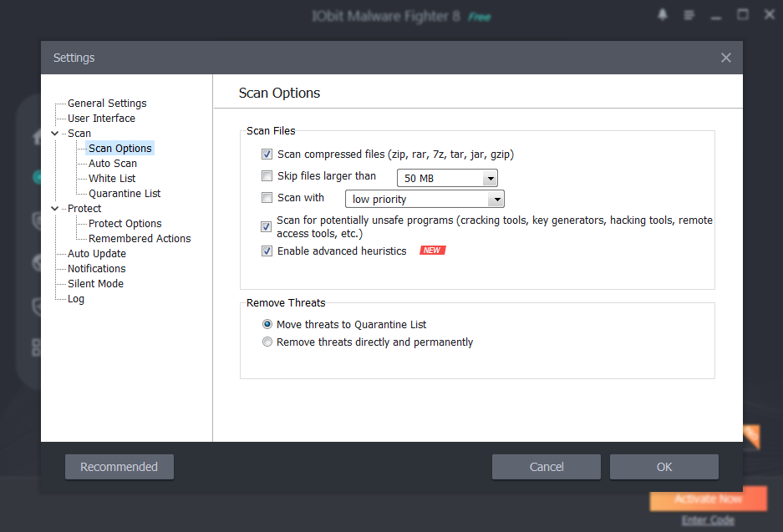Toggle Scan for potentially unsafe programs checkbox

tap(267, 226)
